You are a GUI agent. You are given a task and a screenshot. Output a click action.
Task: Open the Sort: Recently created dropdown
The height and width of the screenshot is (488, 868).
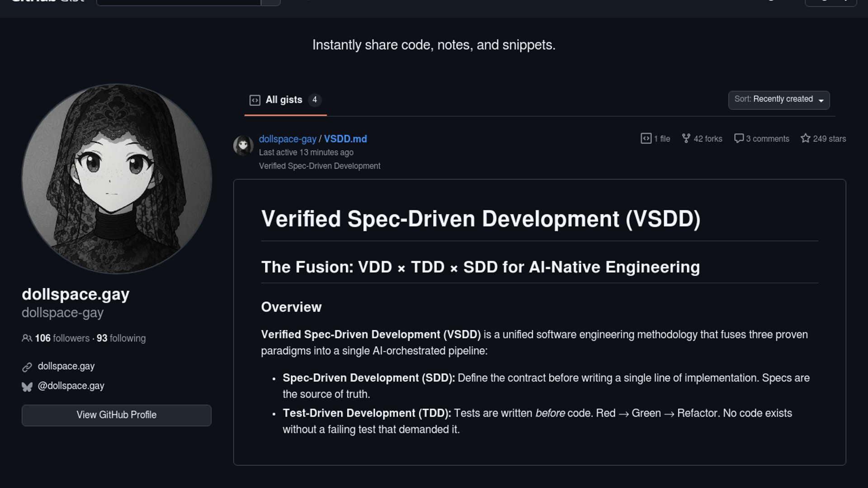click(x=774, y=100)
